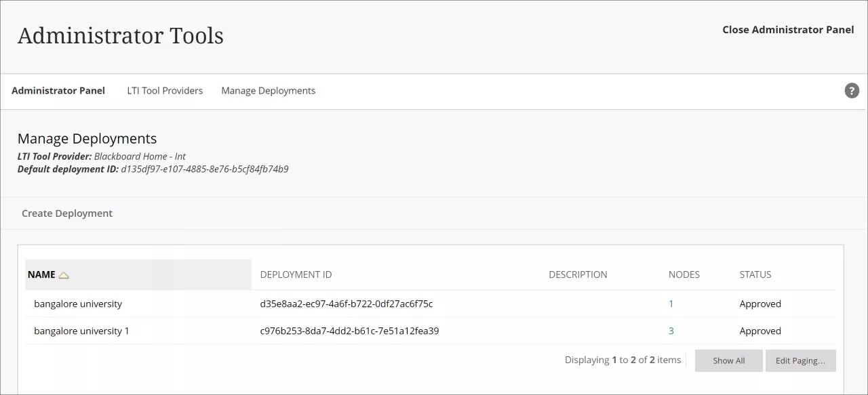Click the Approved status of first deployment

pos(760,304)
